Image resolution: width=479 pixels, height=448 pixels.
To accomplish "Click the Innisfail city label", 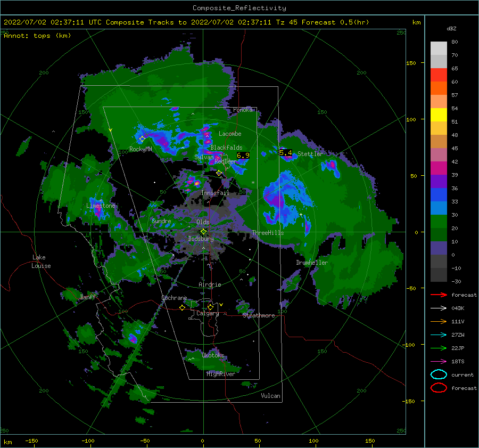I will [x=215, y=193].
